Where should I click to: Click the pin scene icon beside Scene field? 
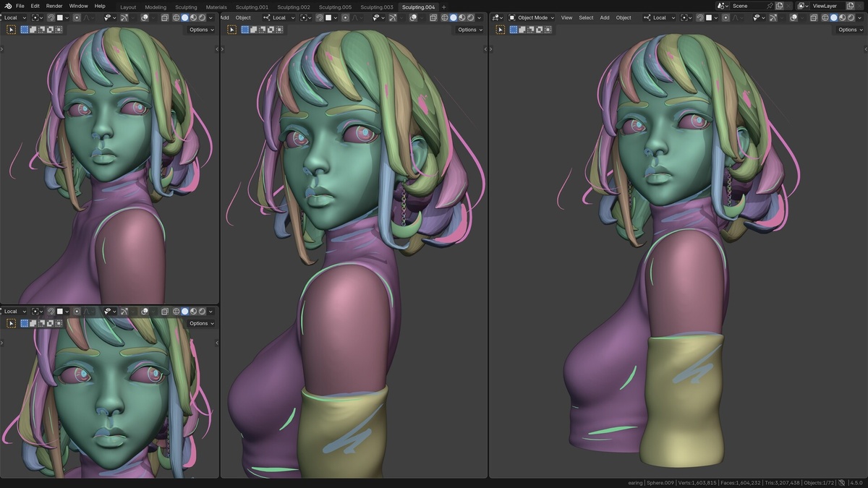[770, 6]
